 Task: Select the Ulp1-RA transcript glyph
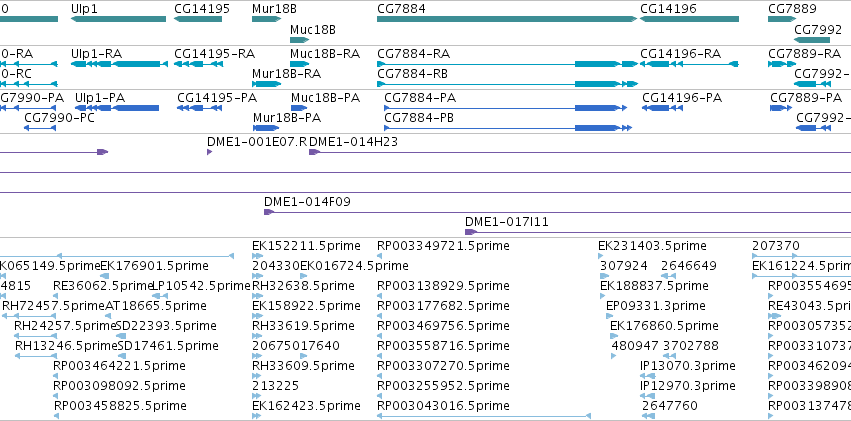[119, 64]
